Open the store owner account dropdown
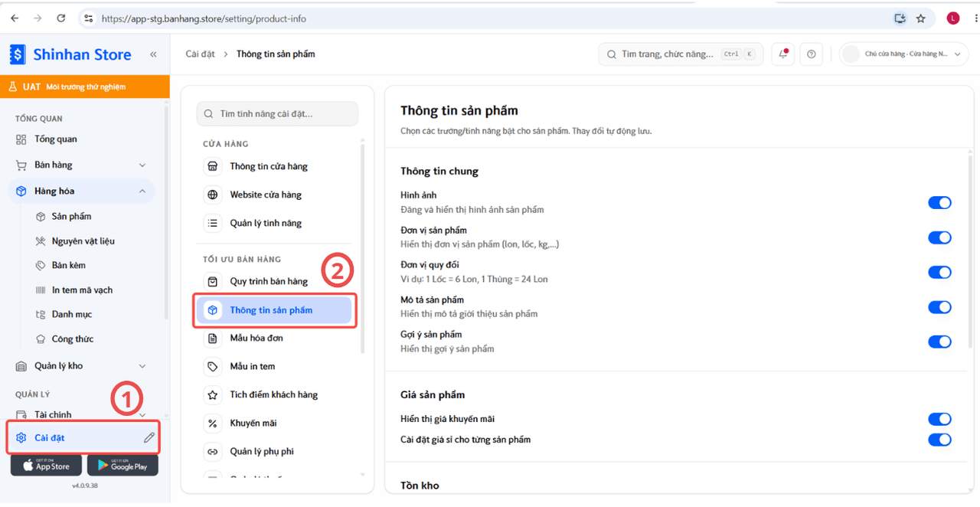The height and width of the screenshot is (507, 980). click(x=904, y=54)
